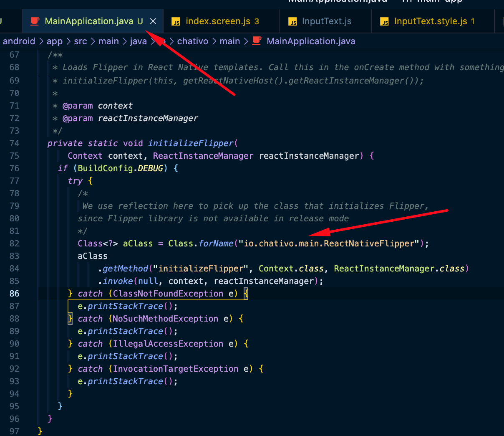Image resolution: width=504 pixels, height=436 pixels.
Task: Click line number 74 in the gutter
Action: click(14, 143)
